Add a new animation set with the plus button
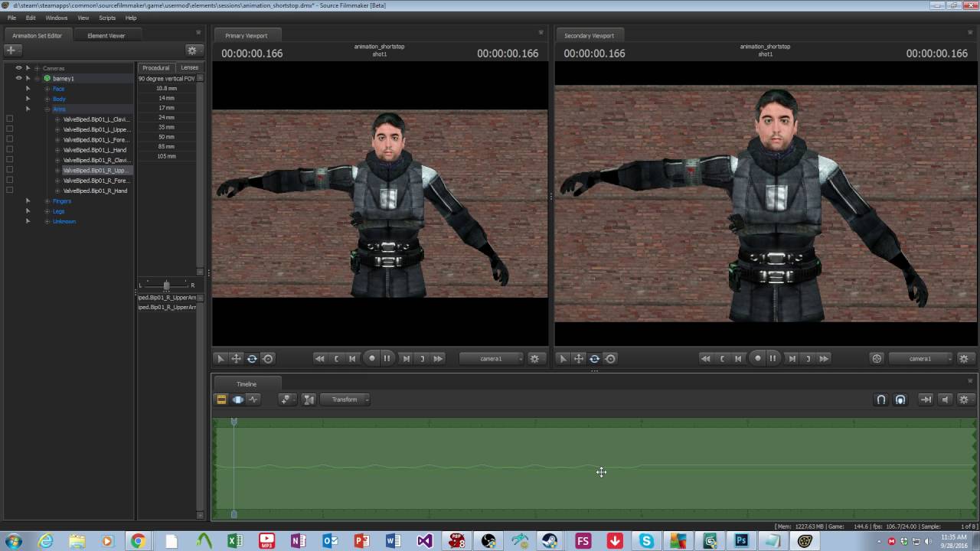 11,50
